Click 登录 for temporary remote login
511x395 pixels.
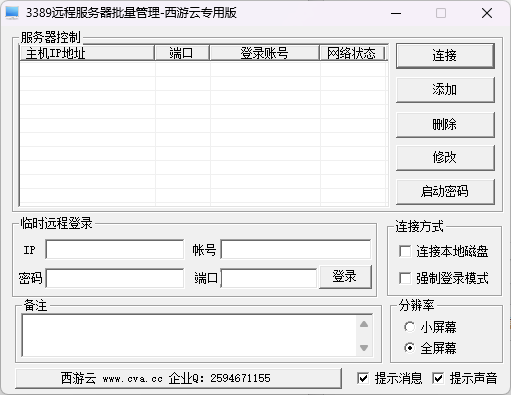345,277
